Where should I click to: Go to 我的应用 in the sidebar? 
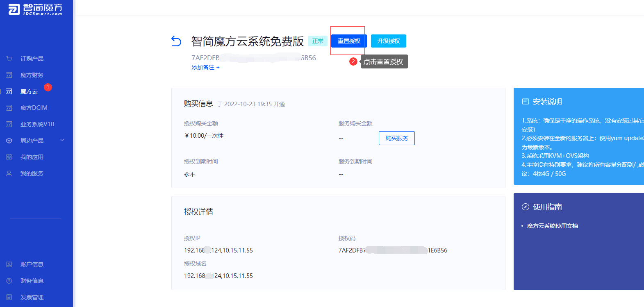pyautogui.click(x=32, y=157)
